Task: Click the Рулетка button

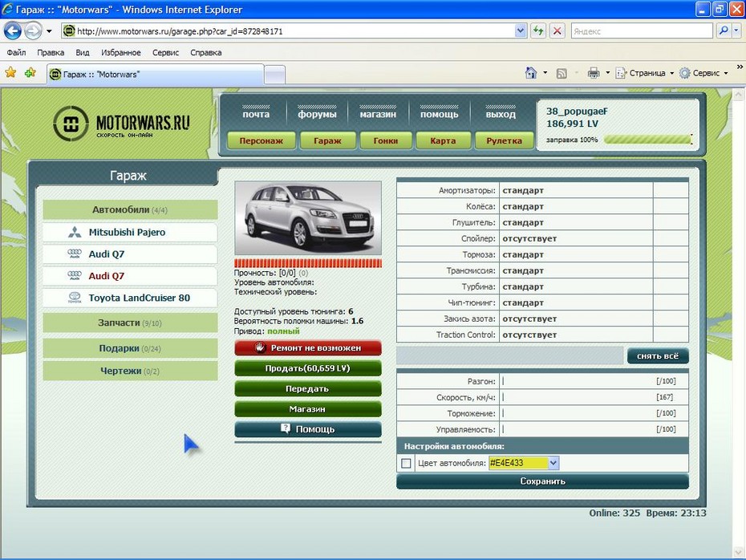Action: pyautogui.click(x=505, y=141)
